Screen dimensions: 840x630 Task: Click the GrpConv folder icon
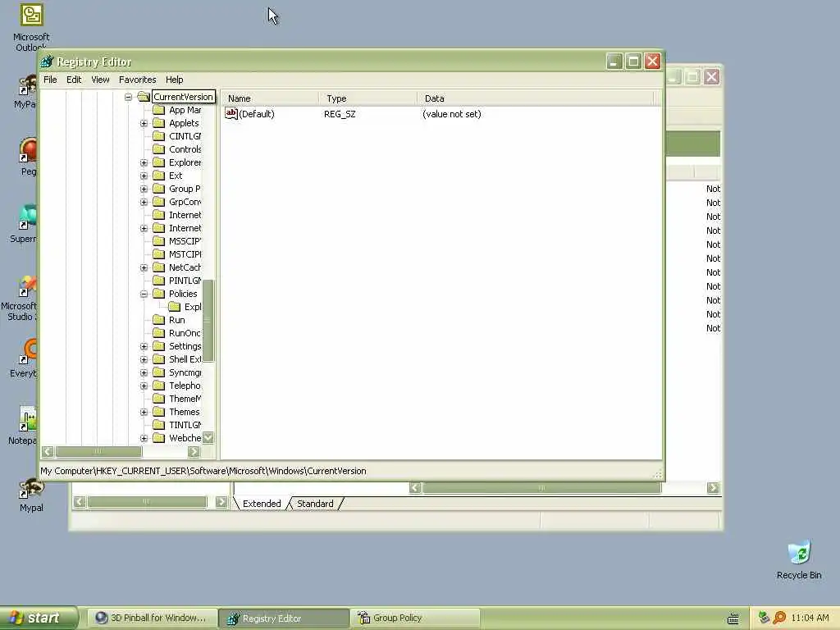coord(158,202)
